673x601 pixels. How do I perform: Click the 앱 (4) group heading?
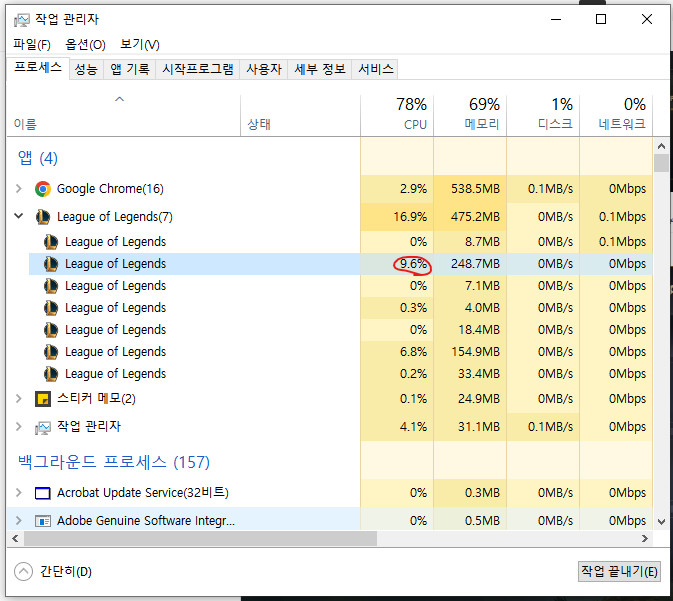click(x=37, y=158)
